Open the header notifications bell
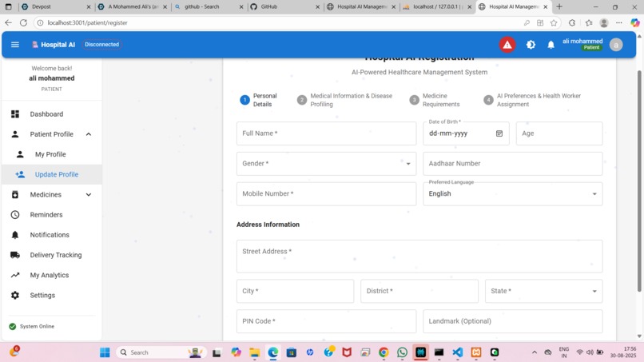The width and height of the screenshot is (644, 362). click(551, 45)
